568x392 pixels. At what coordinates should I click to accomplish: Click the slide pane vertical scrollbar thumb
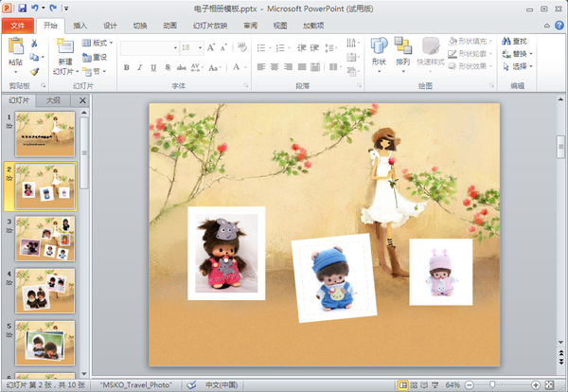click(560, 147)
